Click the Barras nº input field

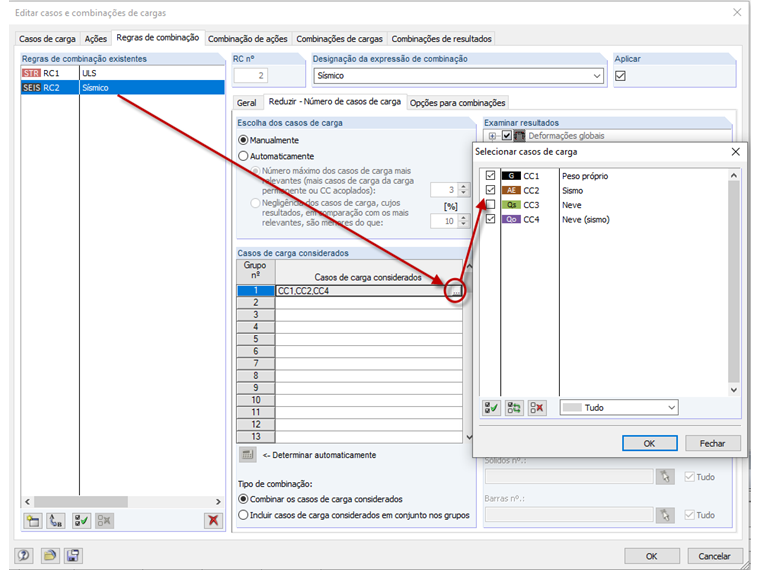569,515
